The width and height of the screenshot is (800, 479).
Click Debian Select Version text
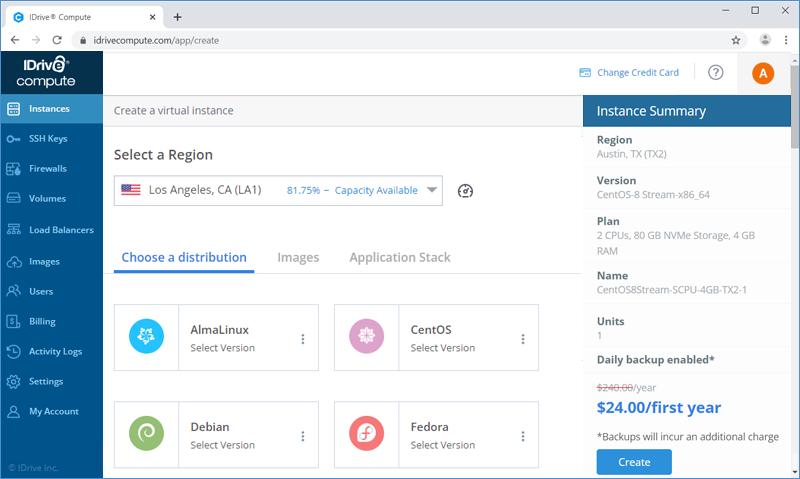pos(222,445)
